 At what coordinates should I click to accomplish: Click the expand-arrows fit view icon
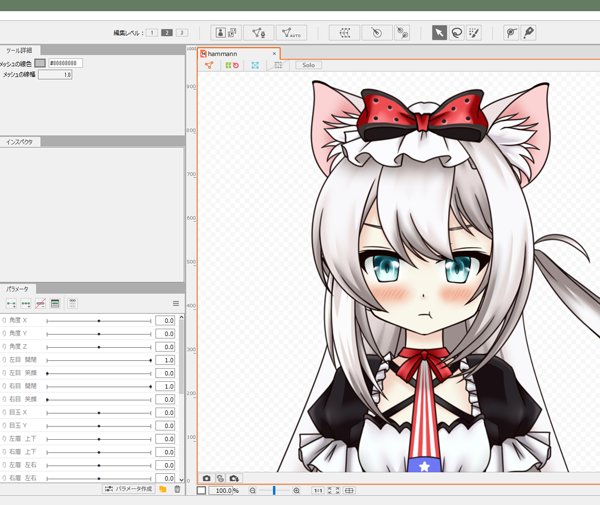[338, 490]
